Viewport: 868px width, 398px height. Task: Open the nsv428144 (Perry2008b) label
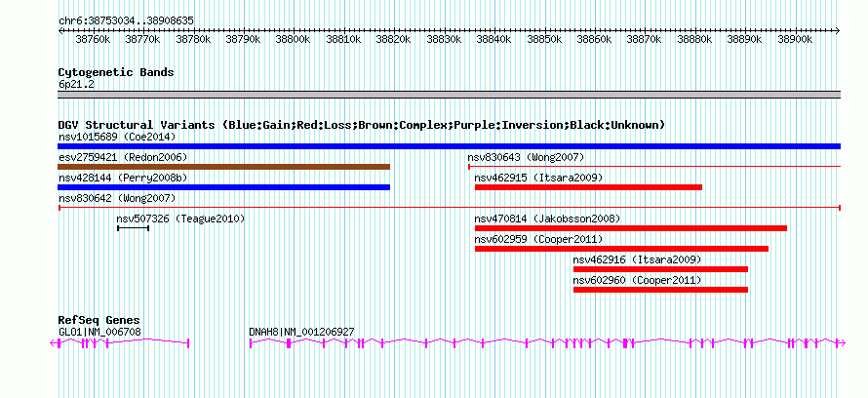coord(123,178)
